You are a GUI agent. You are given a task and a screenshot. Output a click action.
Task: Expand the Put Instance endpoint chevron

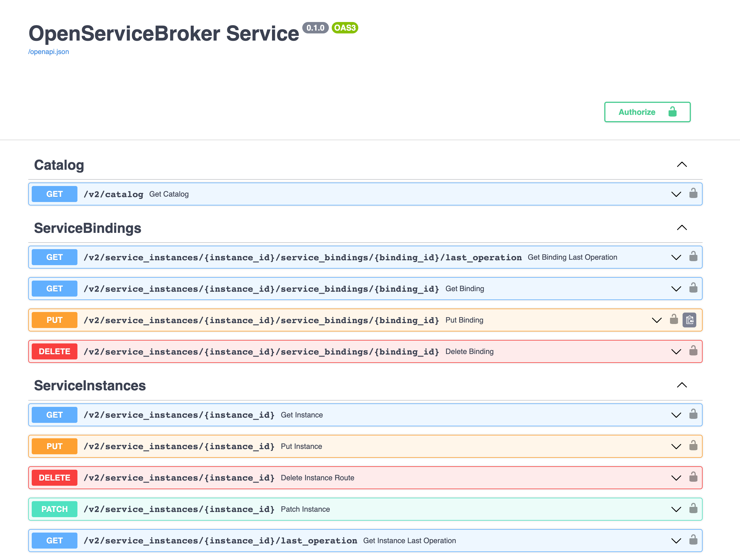[x=676, y=447]
